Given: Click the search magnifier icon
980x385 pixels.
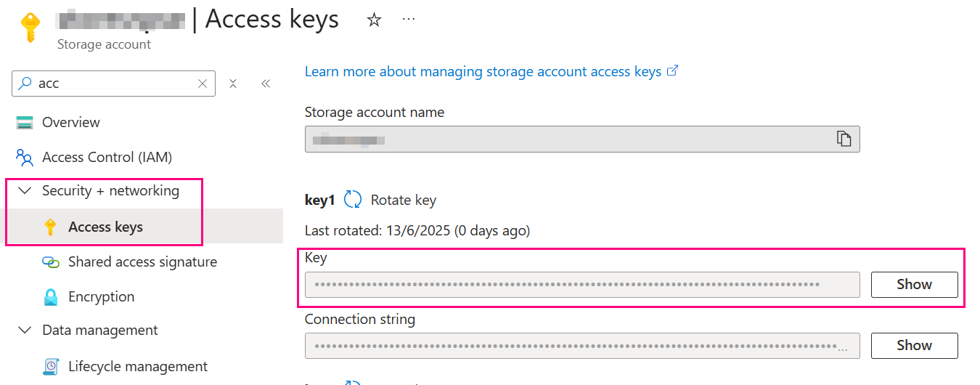Looking at the screenshot, I should click(25, 84).
